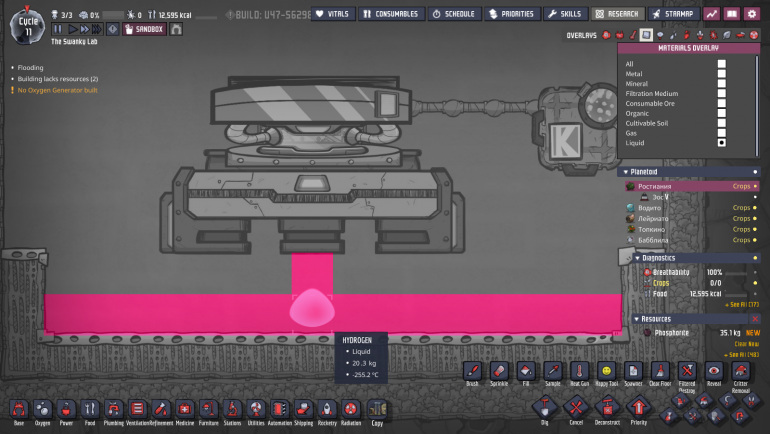Open the Plumbing build category
This screenshot has width=770, height=434.
pos(113,412)
